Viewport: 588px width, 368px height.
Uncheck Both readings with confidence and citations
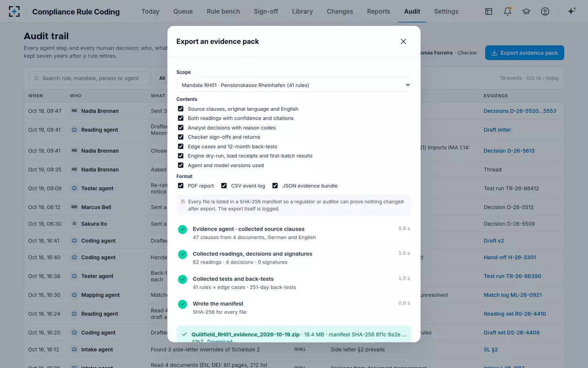[180, 118]
